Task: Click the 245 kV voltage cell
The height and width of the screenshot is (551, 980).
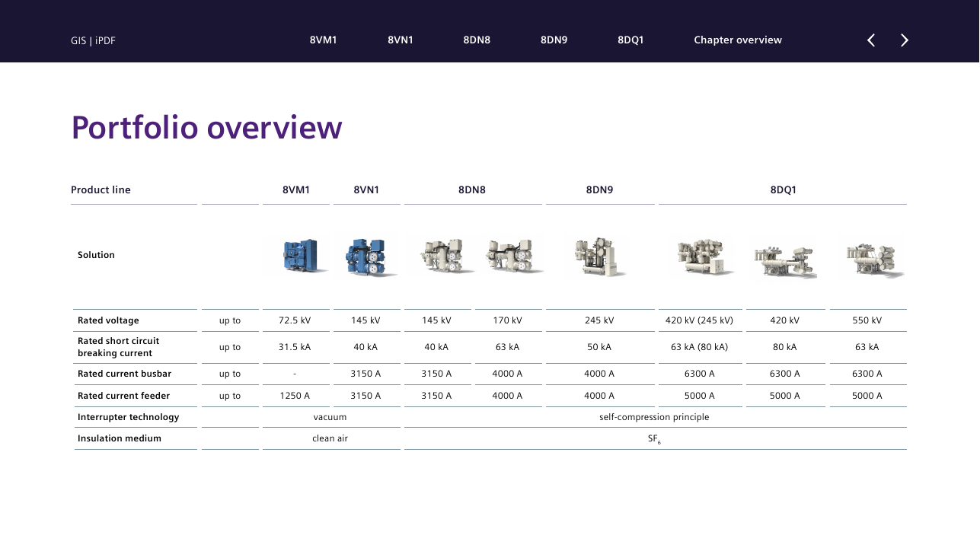Action: coord(599,320)
